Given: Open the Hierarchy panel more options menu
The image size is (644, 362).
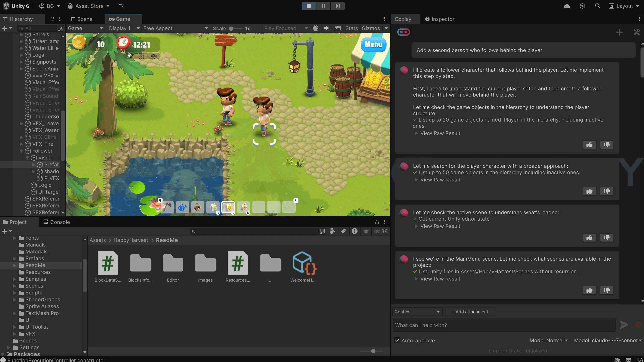Looking at the screenshot, I should [x=60, y=19].
